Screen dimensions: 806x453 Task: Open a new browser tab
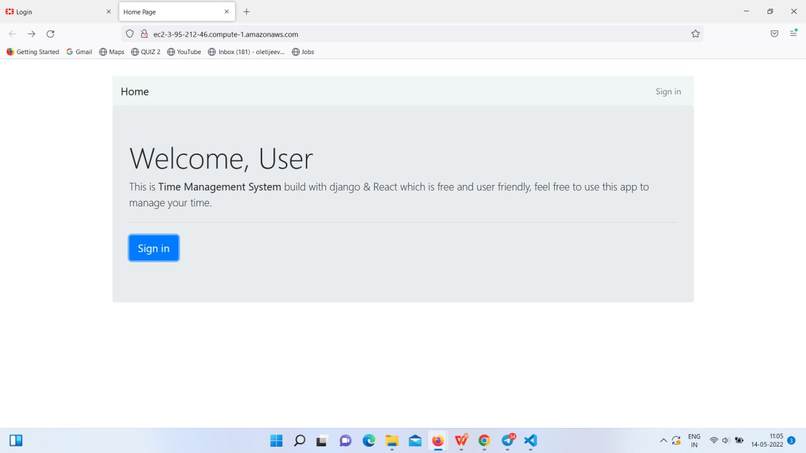coord(246,11)
